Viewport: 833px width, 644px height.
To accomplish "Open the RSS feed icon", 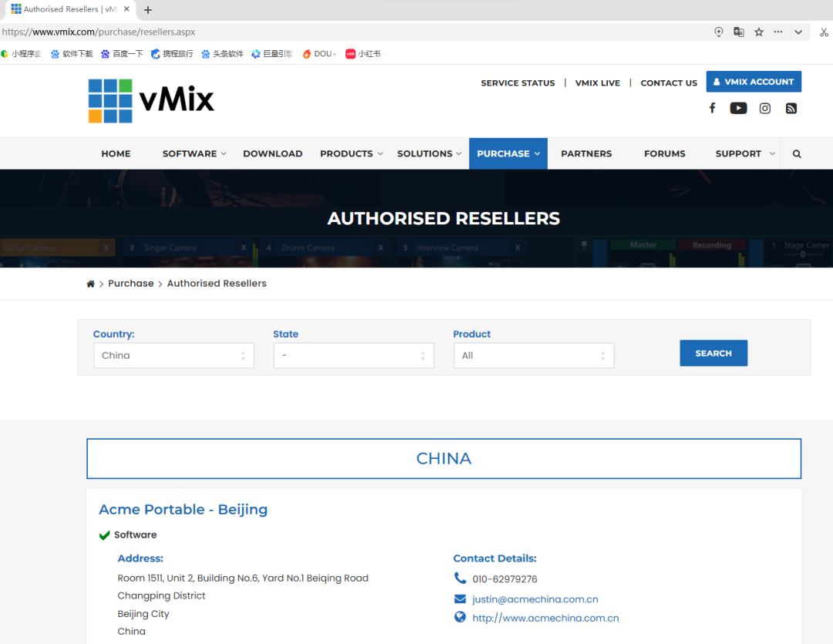I will (791, 109).
